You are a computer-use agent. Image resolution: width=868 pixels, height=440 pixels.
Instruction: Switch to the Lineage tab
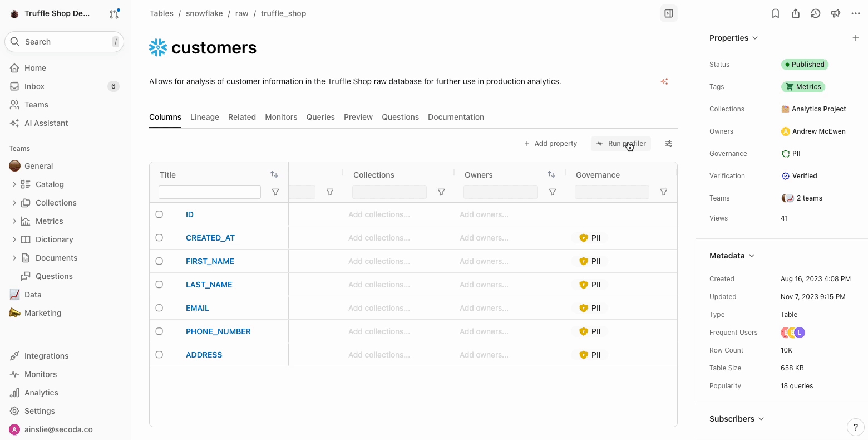[205, 117]
